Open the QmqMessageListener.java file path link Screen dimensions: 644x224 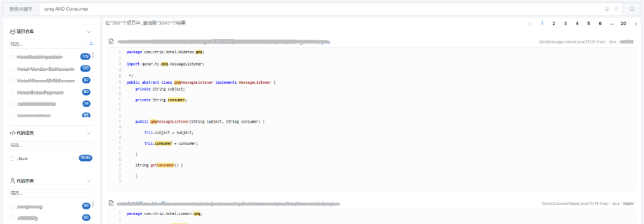[224, 42]
